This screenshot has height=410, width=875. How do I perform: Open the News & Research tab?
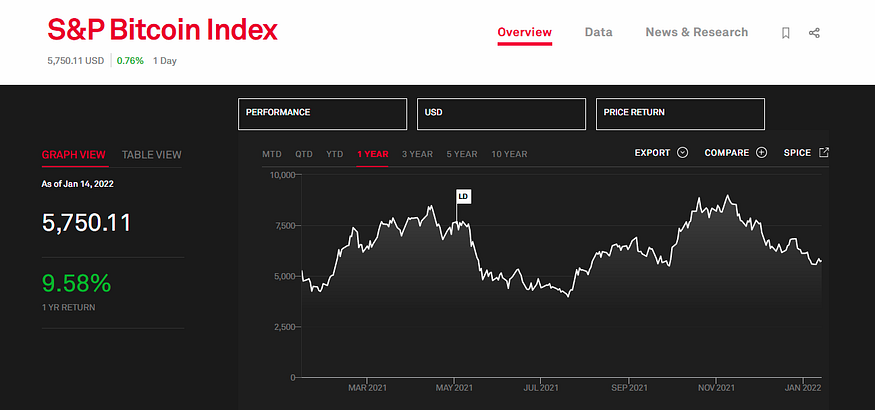696,32
